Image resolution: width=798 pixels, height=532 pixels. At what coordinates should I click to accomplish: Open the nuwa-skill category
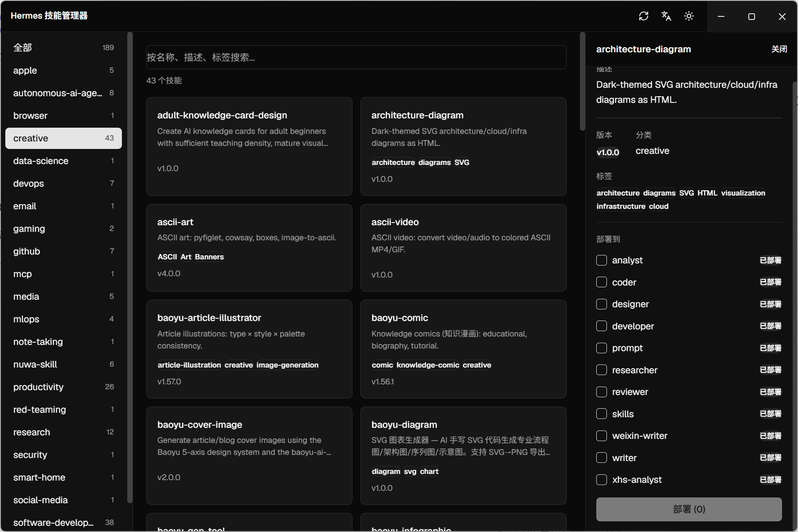point(63,364)
